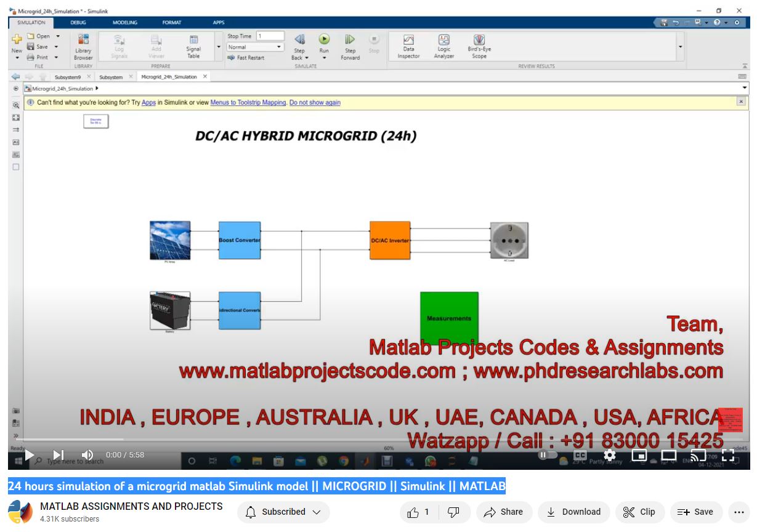Image resolution: width=757 pixels, height=532 pixels.
Task: Click the Print icon
Action: (x=30, y=57)
